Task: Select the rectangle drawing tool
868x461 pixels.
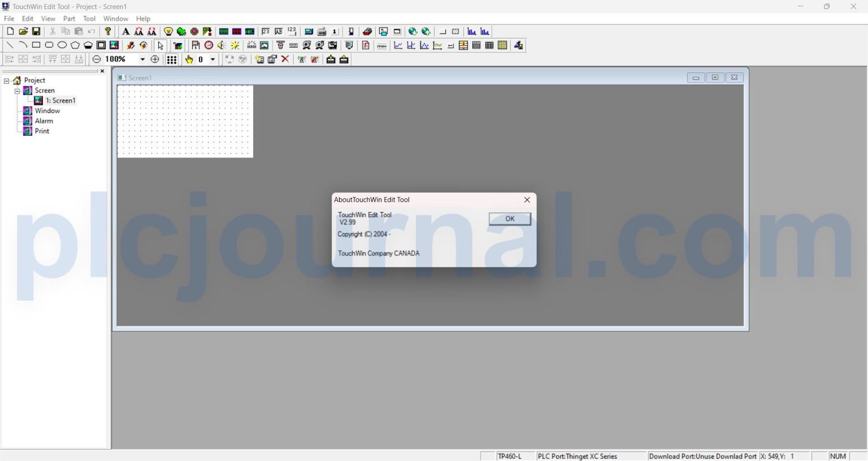Action: pyautogui.click(x=36, y=45)
